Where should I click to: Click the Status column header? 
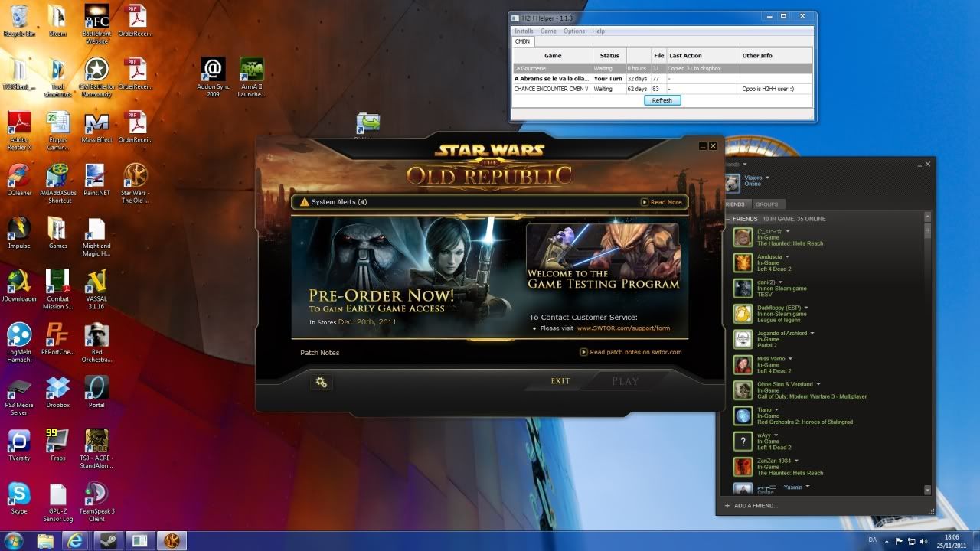(x=609, y=55)
